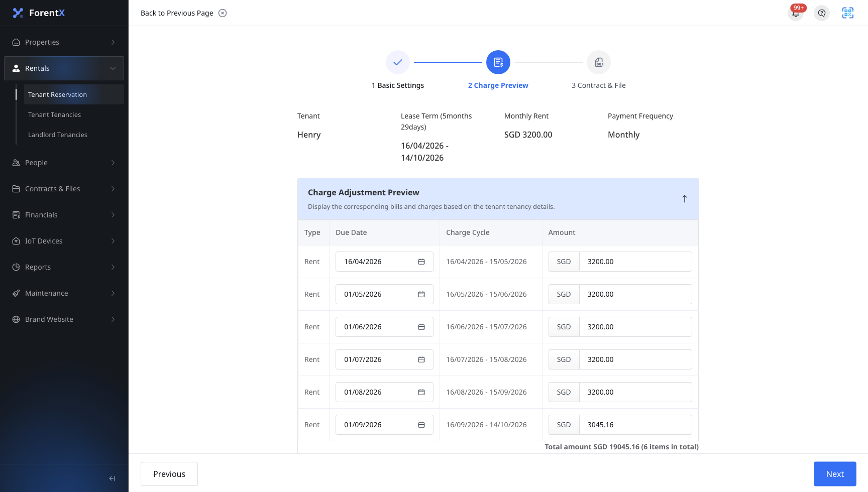The height and width of the screenshot is (492, 868).
Task: Collapse the Charge Adjustment Preview panel arrow
Action: point(685,199)
